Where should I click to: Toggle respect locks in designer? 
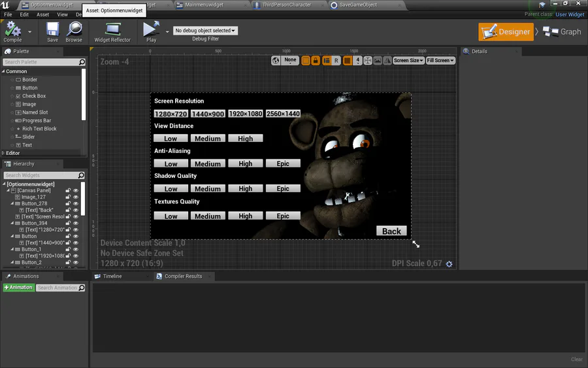pyautogui.click(x=316, y=60)
